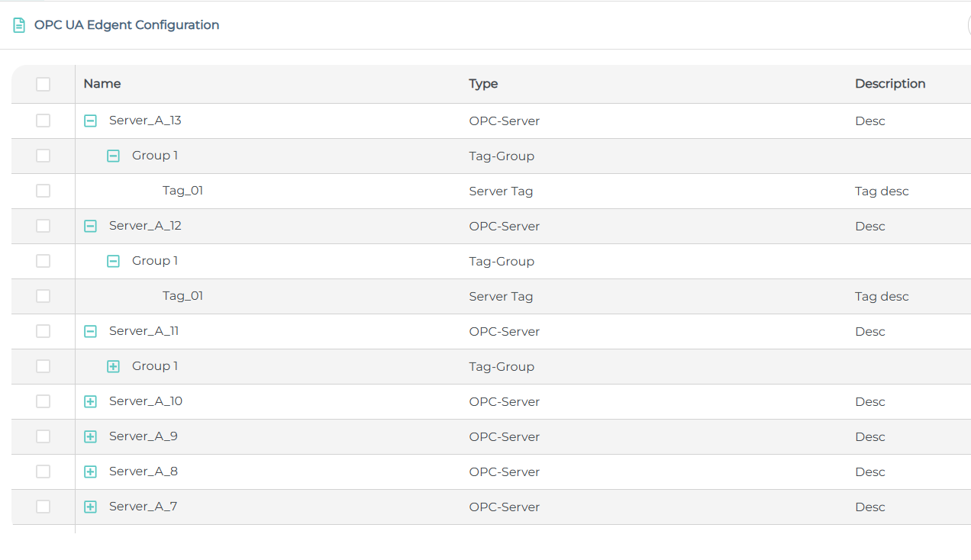Collapse Group 1 under Server_A_13
Image resolution: width=971 pixels, height=560 pixels.
[x=113, y=156]
